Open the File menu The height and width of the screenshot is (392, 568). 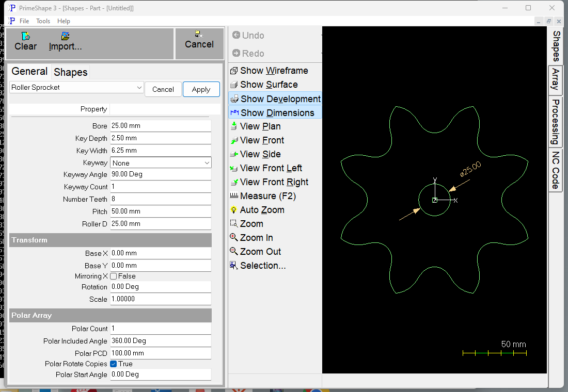(24, 21)
